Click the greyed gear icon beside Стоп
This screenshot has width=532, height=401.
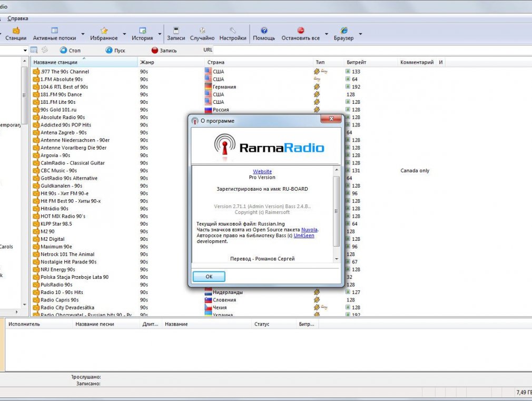click(44, 50)
